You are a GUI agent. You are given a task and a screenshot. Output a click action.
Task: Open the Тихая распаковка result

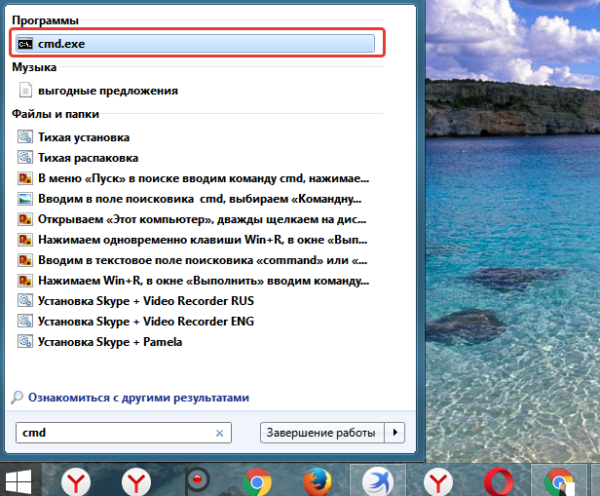tap(78, 158)
